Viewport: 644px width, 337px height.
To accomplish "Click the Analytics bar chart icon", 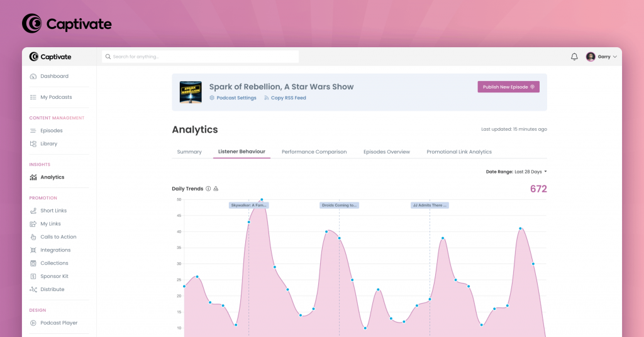I will [x=33, y=177].
